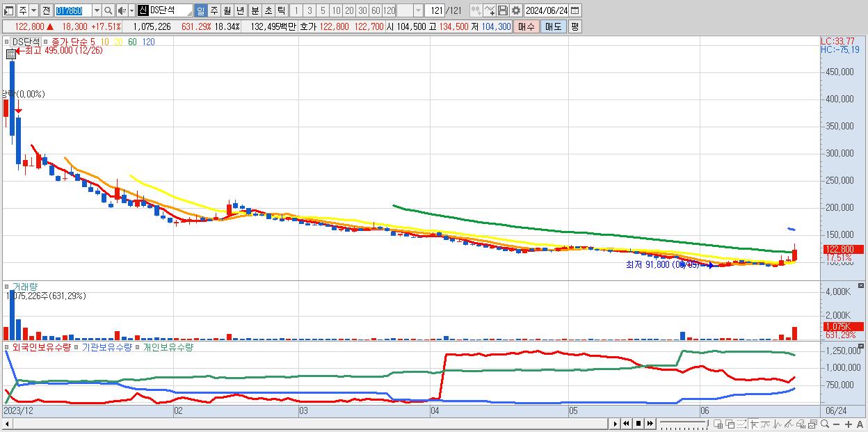Click the data table grid icon on chart

coord(10,54)
